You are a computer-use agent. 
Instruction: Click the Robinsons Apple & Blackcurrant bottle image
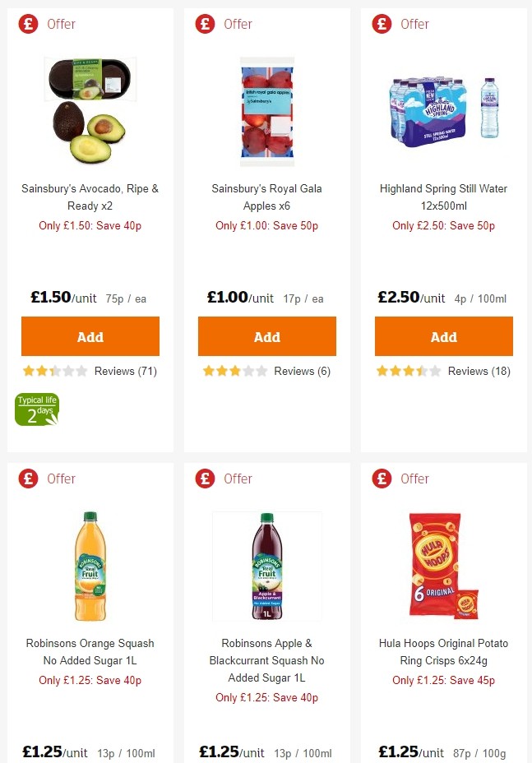click(x=266, y=566)
